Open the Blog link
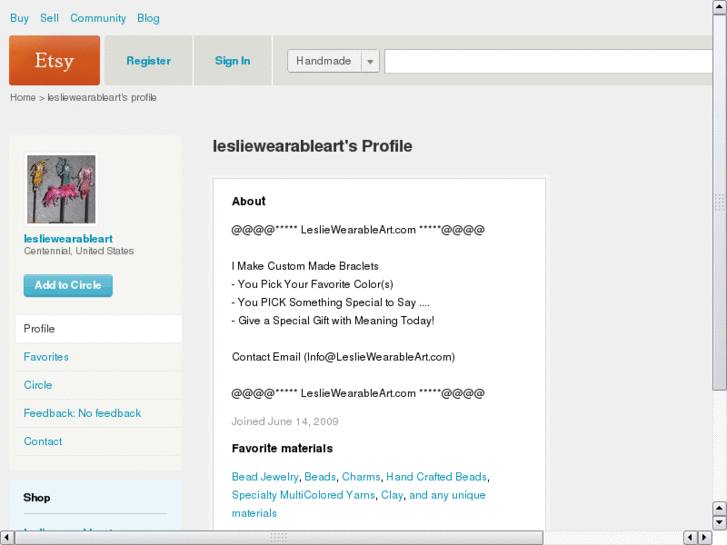The width and height of the screenshot is (727, 545). pos(148,18)
